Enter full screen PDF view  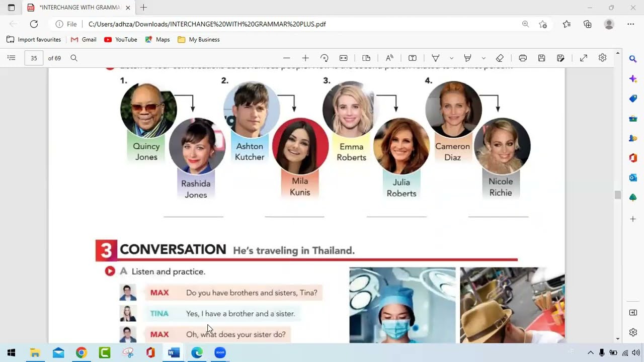click(584, 58)
